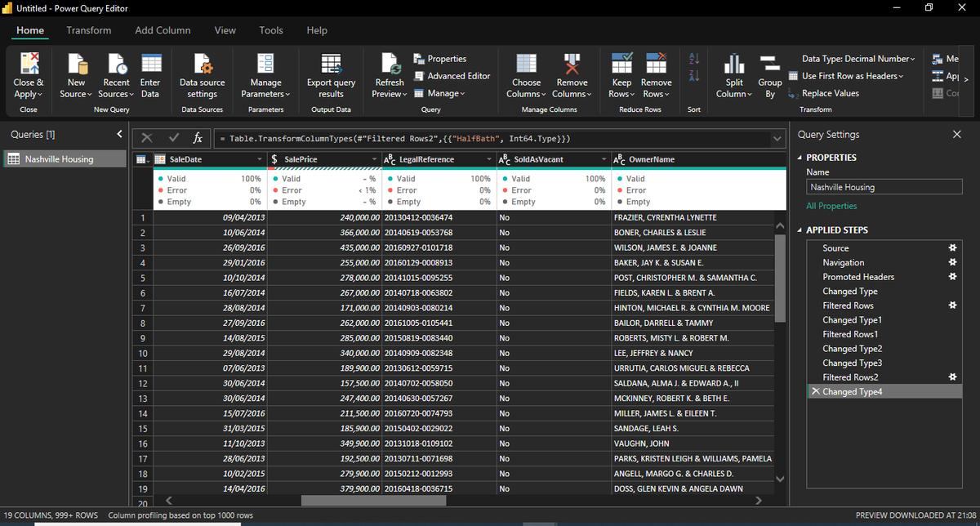
Task: Switch to the Transform tab
Action: 89,30
